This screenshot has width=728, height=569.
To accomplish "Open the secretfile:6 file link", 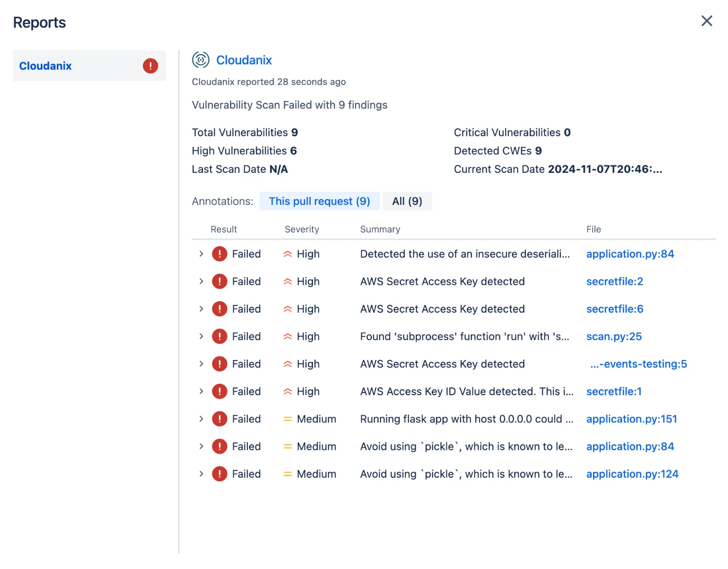I will pos(615,309).
